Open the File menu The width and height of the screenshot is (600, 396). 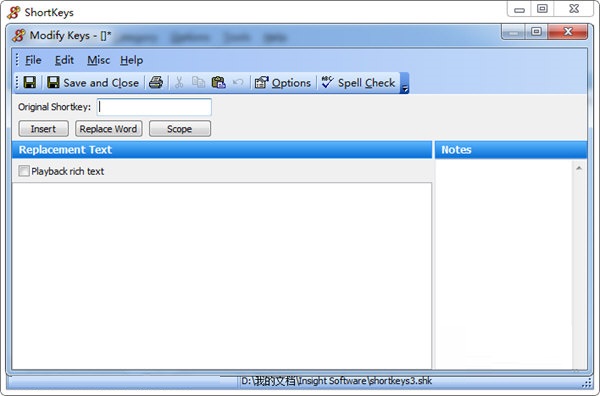pyautogui.click(x=33, y=60)
